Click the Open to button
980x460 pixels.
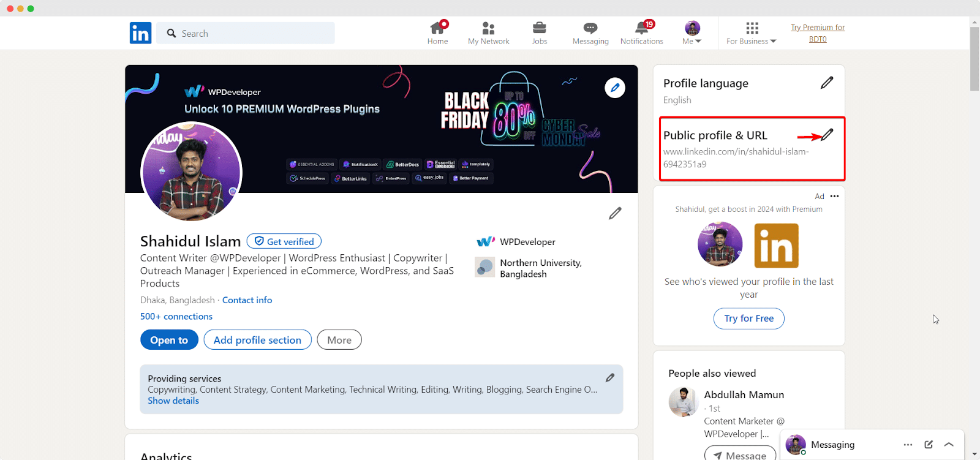(x=169, y=340)
